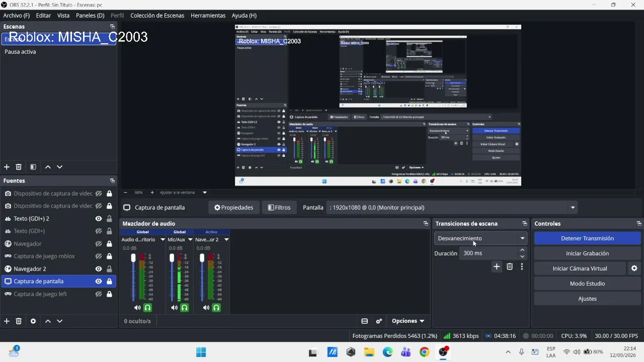Unlock the Captura de juego roblox source
Screen dimensions: 644x362
click(109, 256)
